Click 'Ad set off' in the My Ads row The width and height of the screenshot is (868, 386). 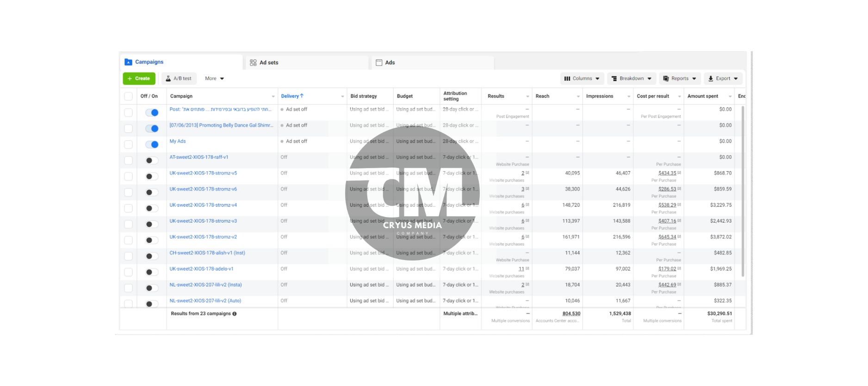[x=297, y=141]
